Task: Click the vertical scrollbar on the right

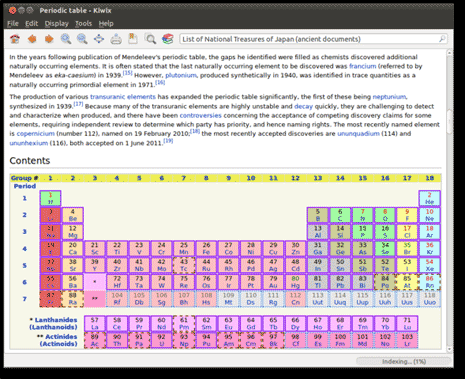Action: 449,201
